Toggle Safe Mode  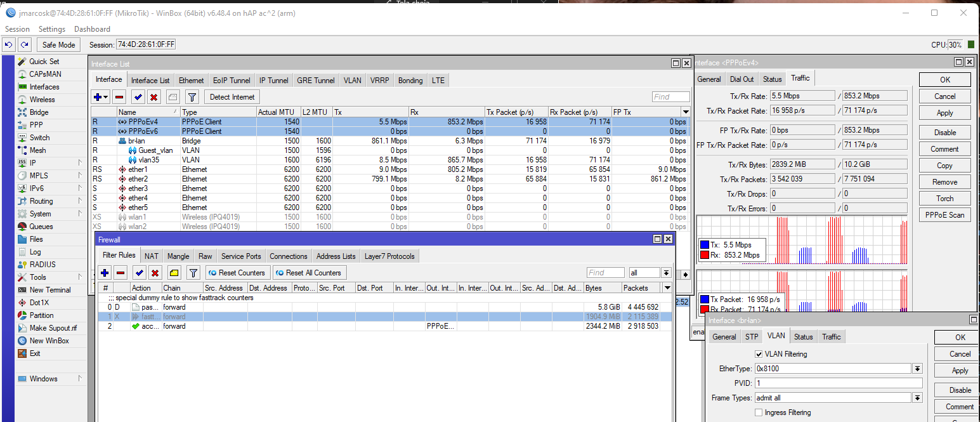point(58,45)
